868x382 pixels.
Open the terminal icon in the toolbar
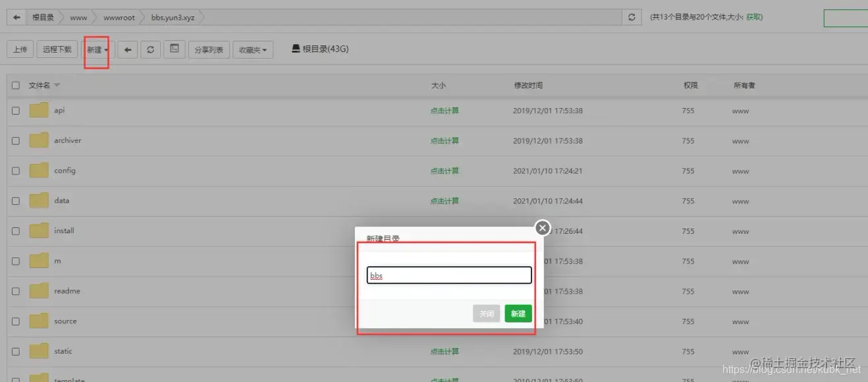point(174,49)
